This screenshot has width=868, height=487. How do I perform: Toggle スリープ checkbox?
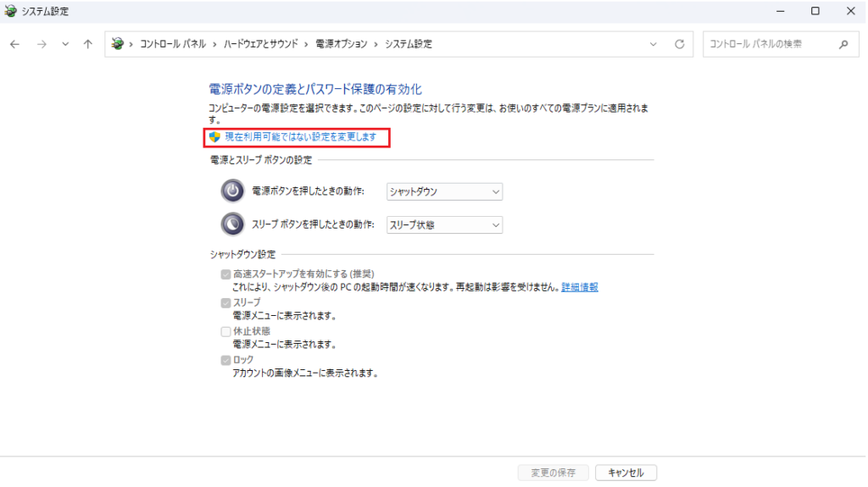click(225, 302)
